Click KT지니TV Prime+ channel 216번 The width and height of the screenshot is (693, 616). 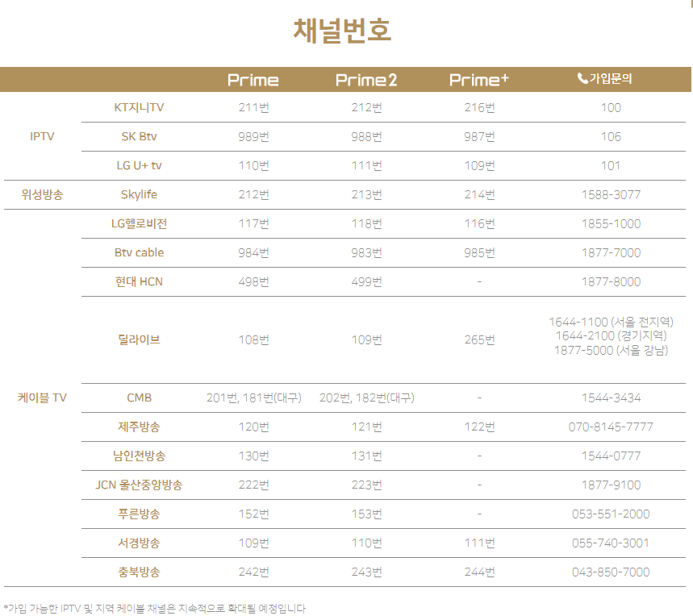pyautogui.click(x=479, y=108)
